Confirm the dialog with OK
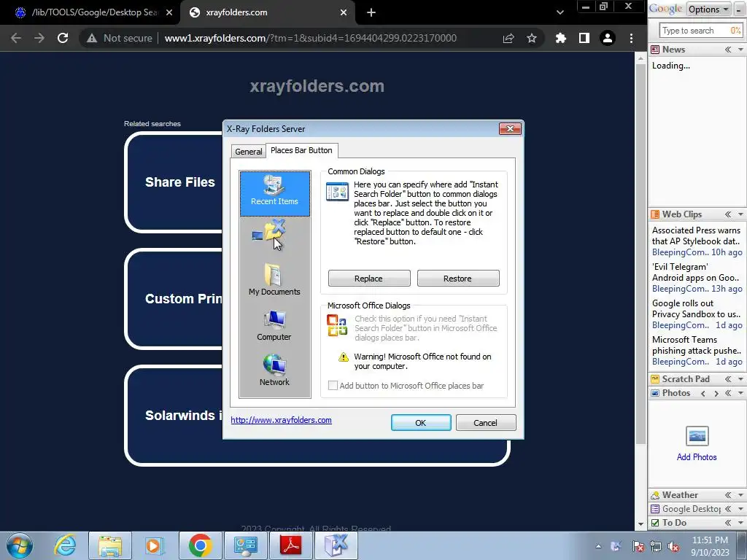747x560 pixels. point(421,423)
